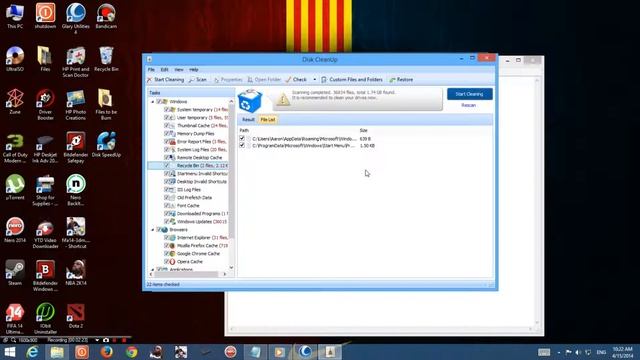
Task: Open the Windows Start button
Action: [x=10, y=352]
